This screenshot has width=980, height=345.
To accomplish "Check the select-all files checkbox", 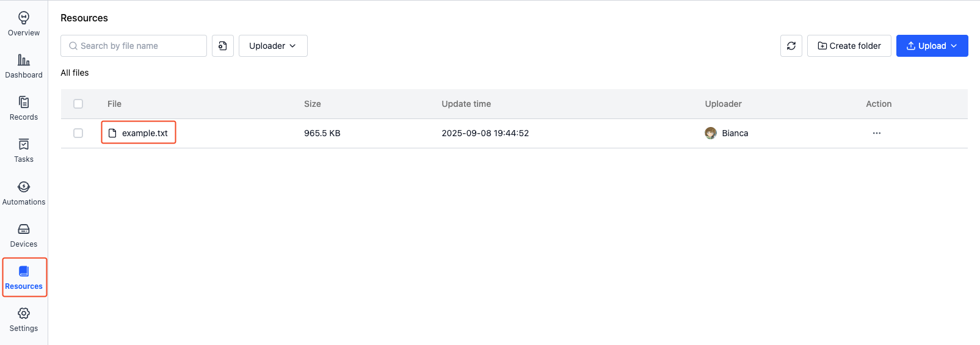I will coord(78,104).
